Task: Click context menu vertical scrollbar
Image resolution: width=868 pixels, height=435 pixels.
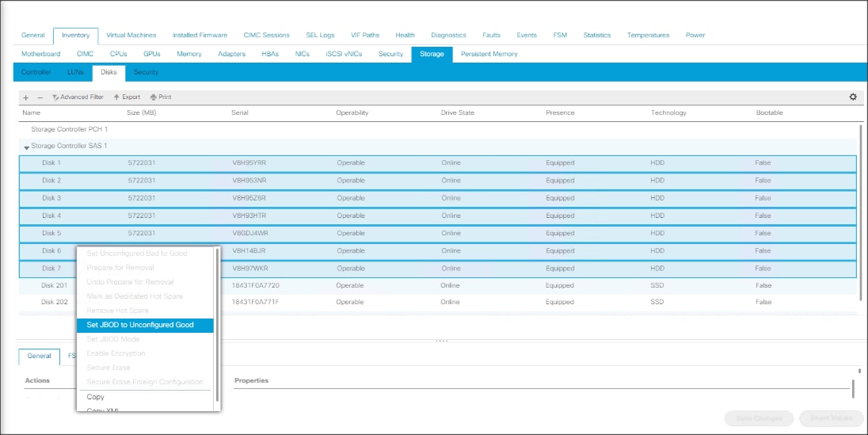Action: (x=217, y=326)
